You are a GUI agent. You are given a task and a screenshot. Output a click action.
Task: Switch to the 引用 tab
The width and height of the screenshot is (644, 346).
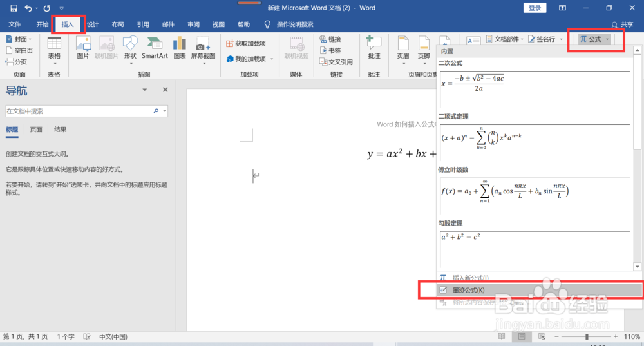(143, 24)
